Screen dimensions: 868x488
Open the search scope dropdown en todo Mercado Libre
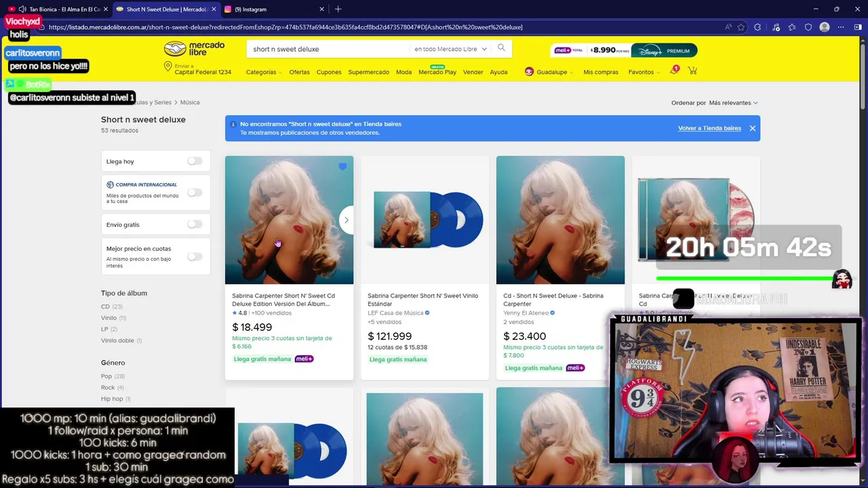point(450,49)
